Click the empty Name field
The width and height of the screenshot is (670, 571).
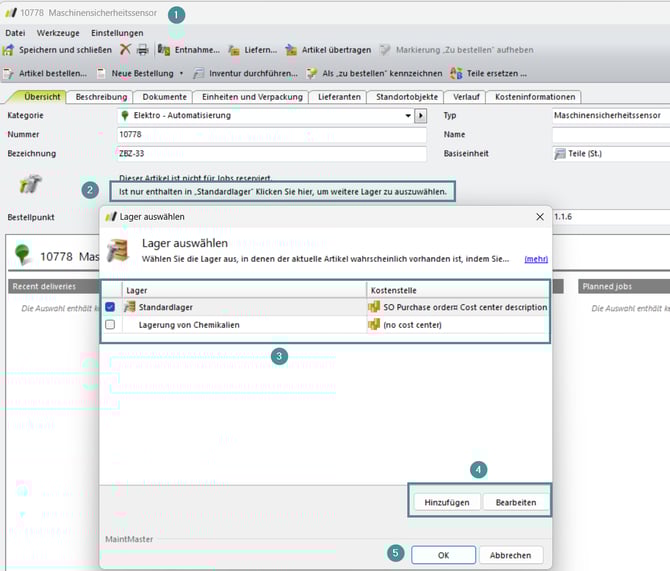point(611,135)
